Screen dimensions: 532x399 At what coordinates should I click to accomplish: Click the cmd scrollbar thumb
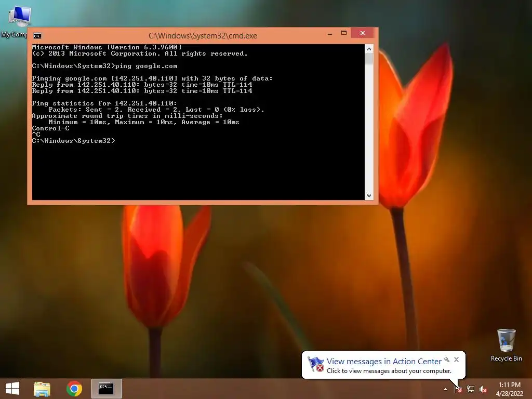(369, 59)
